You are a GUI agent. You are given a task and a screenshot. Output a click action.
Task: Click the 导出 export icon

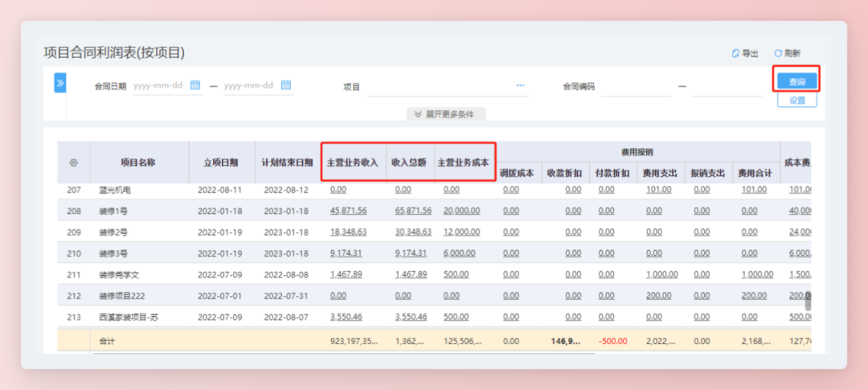(x=735, y=54)
